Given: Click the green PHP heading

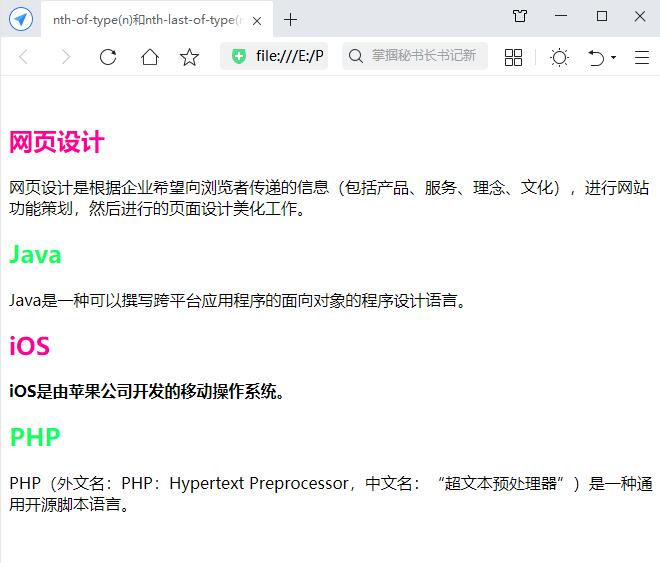Looking at the screenshot, I should (x=35, y=437).
